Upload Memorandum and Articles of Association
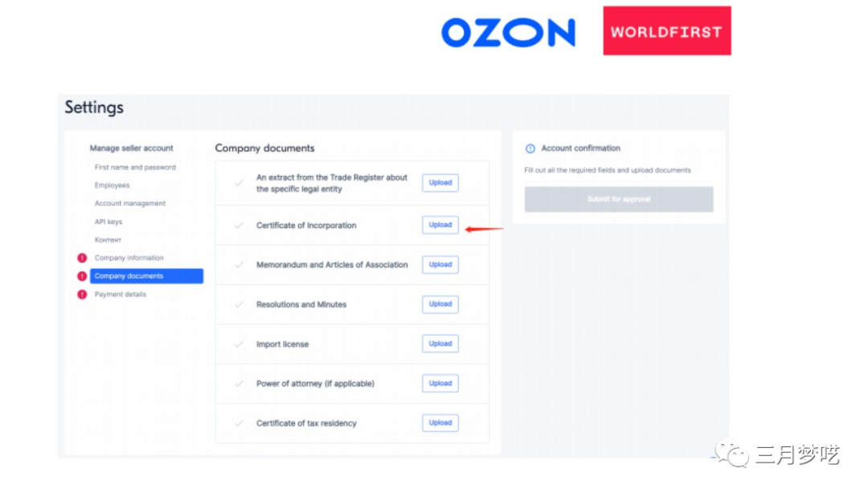 pyautogui.click(x=440, y=265)
